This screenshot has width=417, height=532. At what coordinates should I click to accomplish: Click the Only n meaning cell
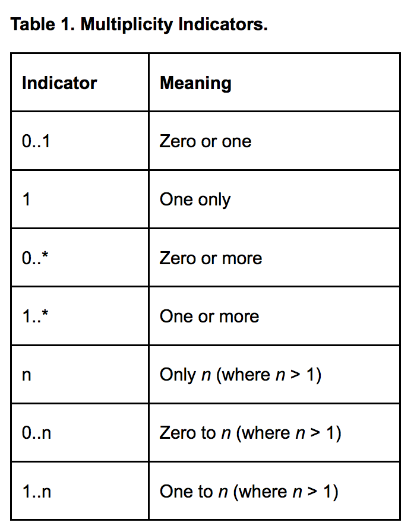(274, 375)
